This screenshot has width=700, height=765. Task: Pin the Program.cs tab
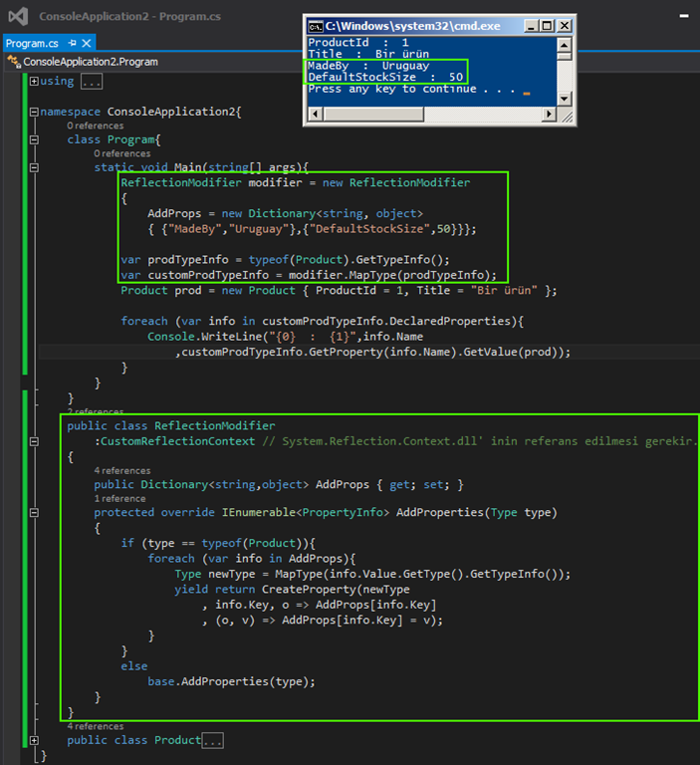[x=70, y=44]
